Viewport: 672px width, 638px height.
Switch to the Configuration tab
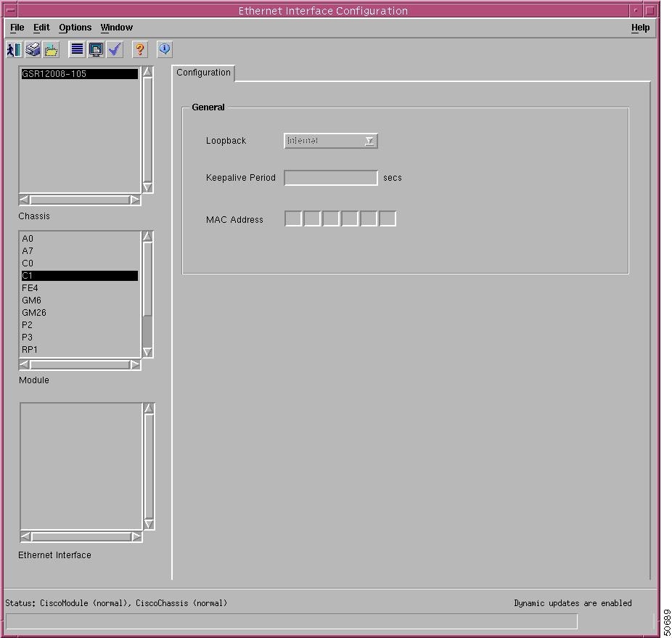[x=203, y=73]
